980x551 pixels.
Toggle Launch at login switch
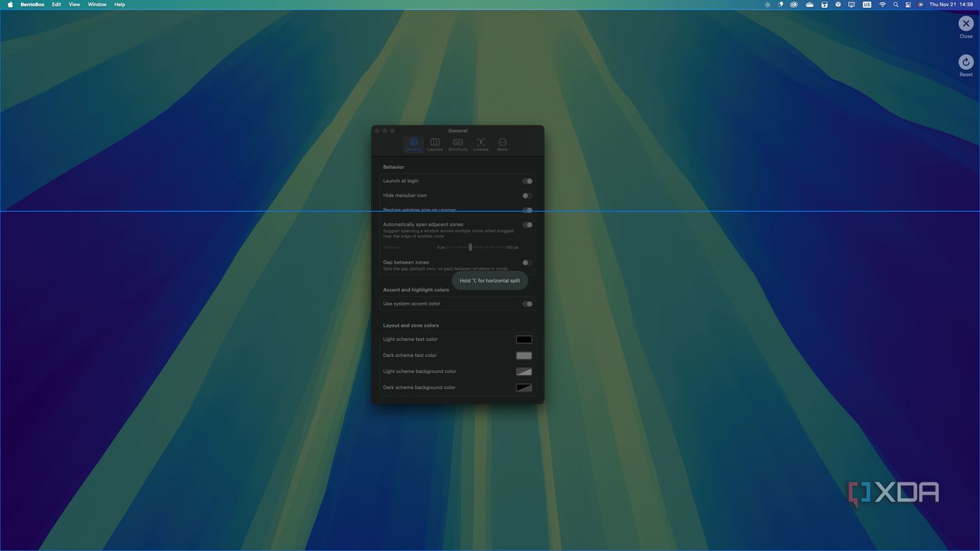click(527, 181)
